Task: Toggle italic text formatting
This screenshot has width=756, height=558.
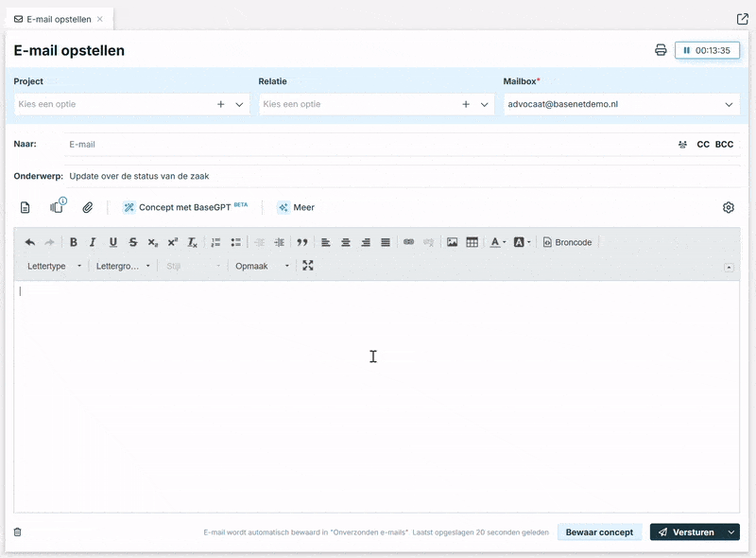Action: 93,242
